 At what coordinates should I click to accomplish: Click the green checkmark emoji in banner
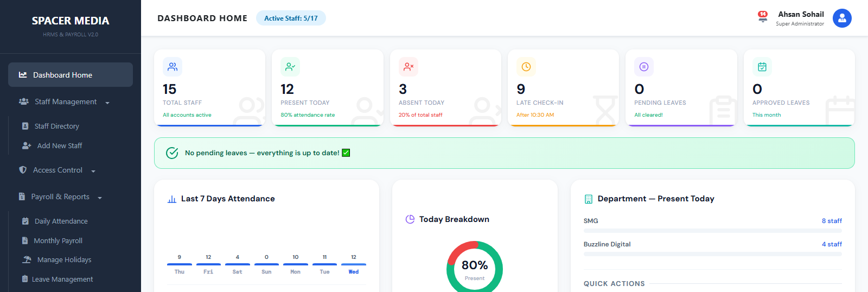point(346,153)
